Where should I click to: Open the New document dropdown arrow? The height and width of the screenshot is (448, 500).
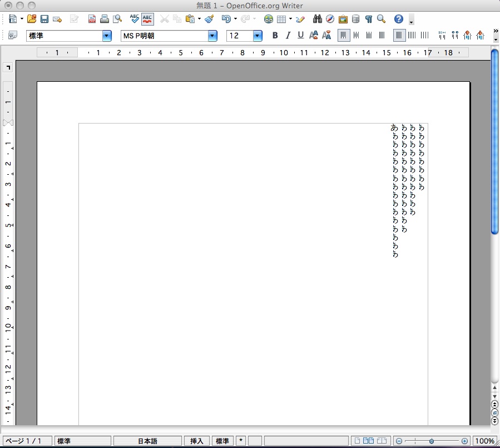point(22,19)
